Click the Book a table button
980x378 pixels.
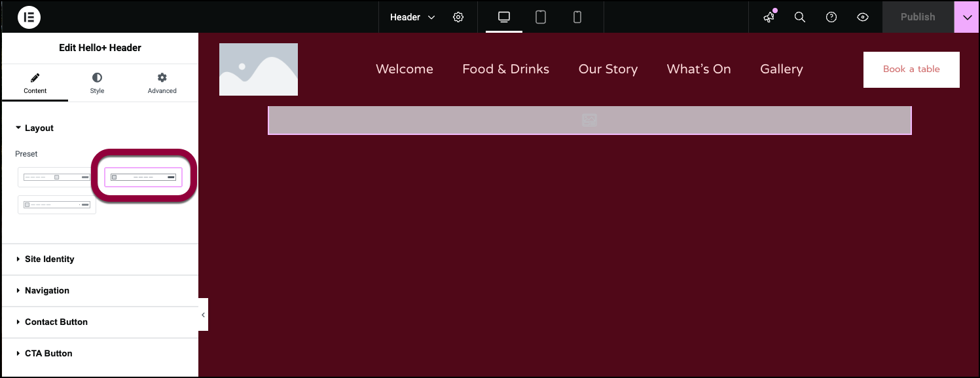911,69
